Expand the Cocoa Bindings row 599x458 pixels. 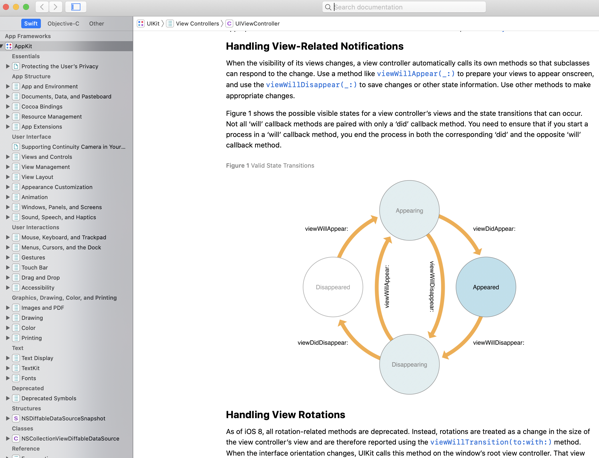pos(8,107)
